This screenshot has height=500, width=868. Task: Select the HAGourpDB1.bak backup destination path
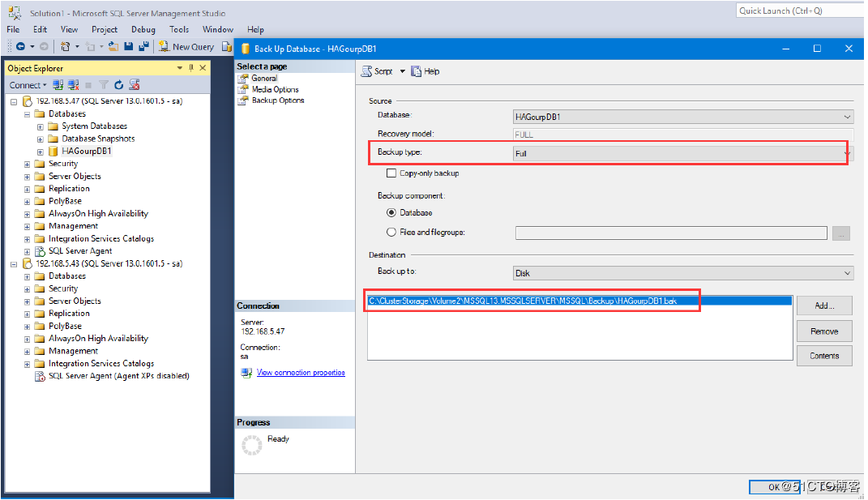point(579,301)
